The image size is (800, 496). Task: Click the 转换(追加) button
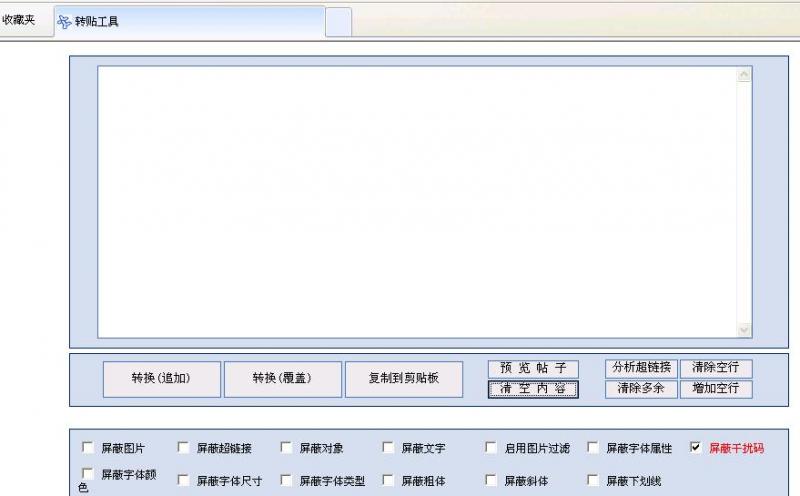click(161, 379)
